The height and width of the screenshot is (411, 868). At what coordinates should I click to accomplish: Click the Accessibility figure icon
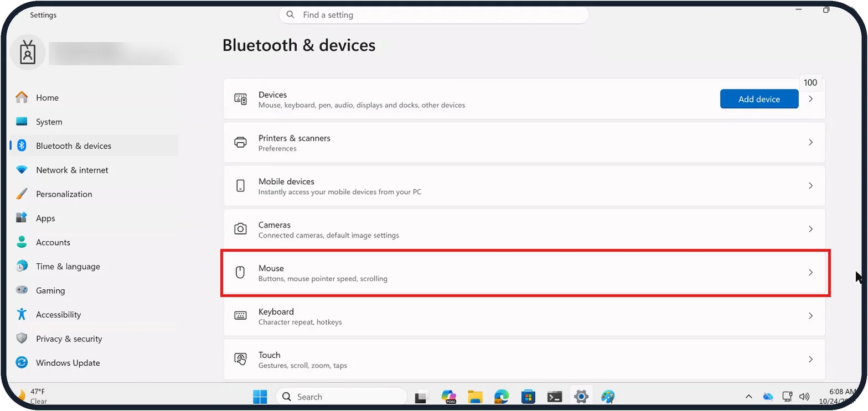coord(22,314)
